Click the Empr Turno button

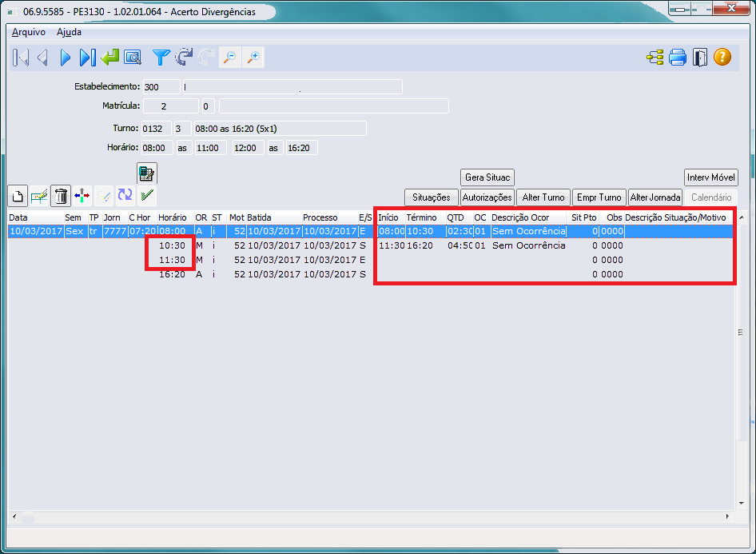(599, 197)
